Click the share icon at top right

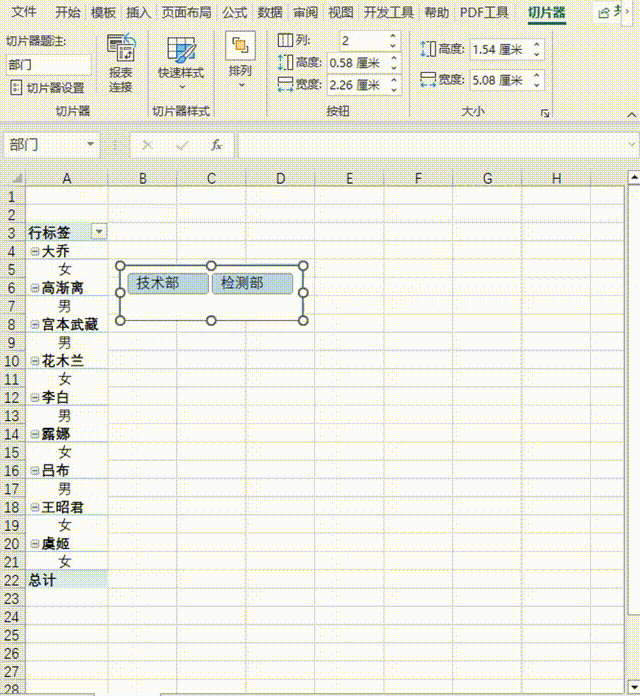tap(603, 13)
